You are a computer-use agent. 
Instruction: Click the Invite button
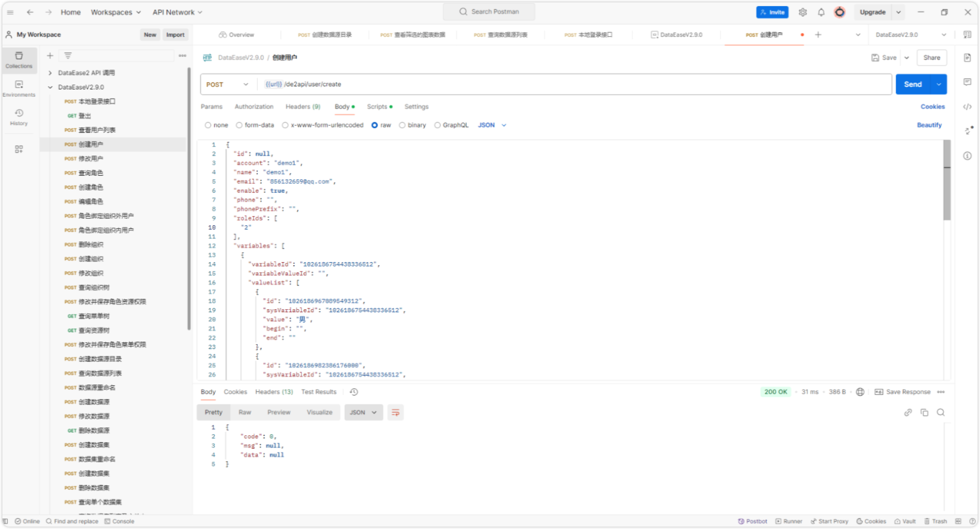tap(772, 12)
